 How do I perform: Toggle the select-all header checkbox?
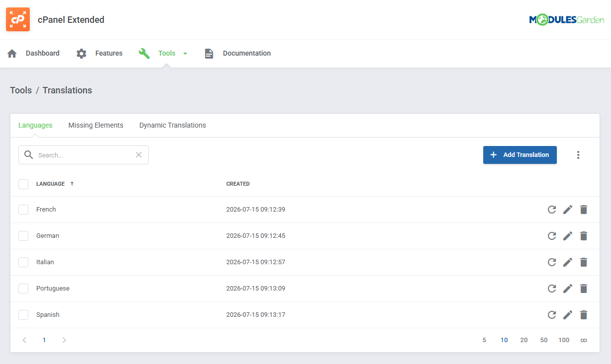[x=23, y=184]
